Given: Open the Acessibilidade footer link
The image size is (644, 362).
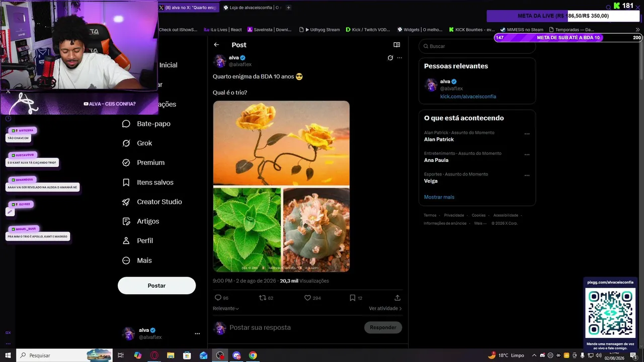Looking at the screenshot, I should point(506,215).
